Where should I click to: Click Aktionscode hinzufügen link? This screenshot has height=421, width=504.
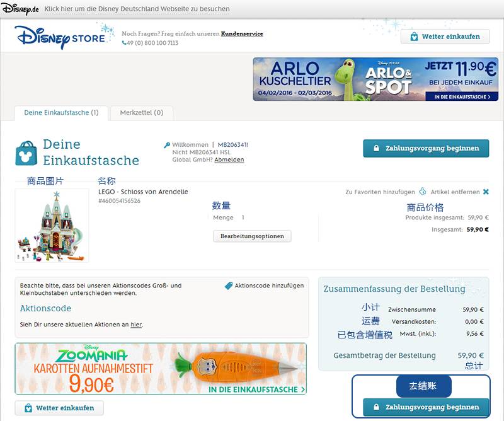(269, 285)
